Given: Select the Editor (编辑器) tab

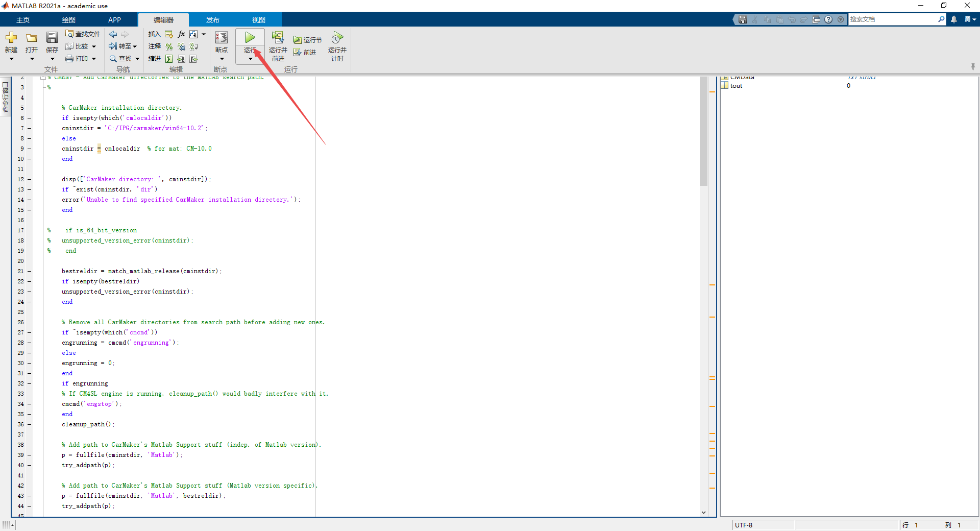Looking at the screenshot, I should (163, 20).
